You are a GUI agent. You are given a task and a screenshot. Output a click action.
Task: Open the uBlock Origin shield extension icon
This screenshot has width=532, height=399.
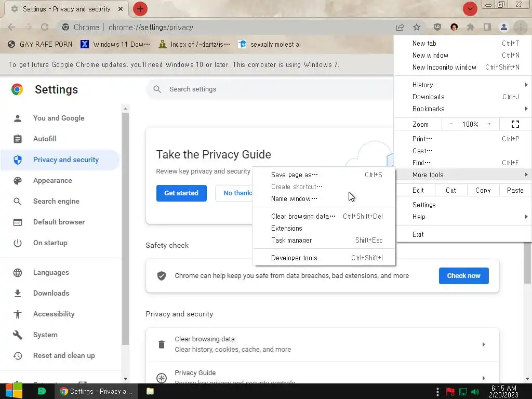tap(437, 27)
